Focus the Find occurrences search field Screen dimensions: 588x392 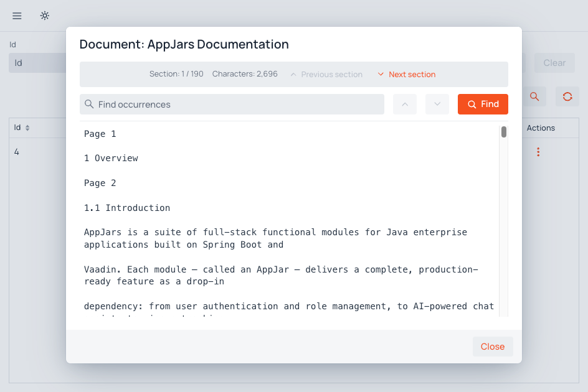click(x=232, y=104)
